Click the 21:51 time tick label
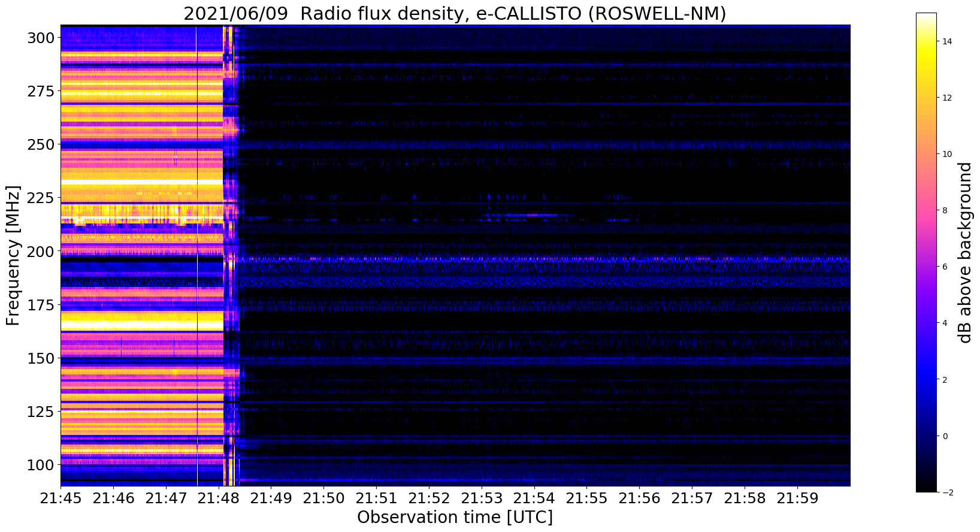The height and width of the screenshot is (532, 980). point(377,498)
